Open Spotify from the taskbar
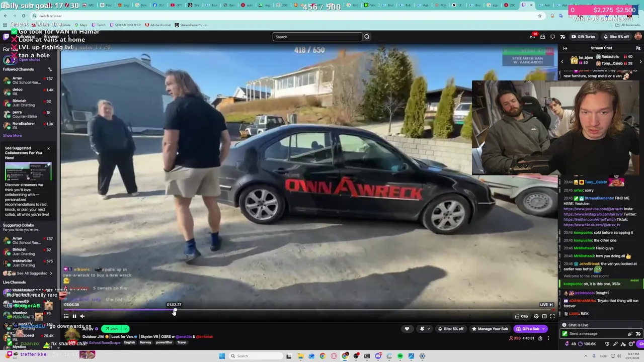Screen dimensions: 644x362 tap(400, 356)
